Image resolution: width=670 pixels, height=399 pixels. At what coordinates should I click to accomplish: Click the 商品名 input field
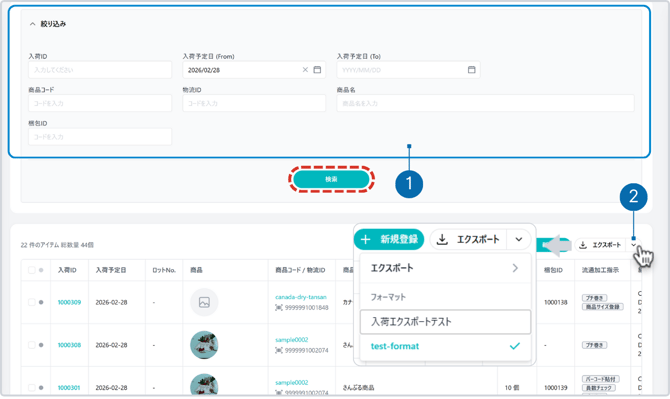click(x=485, y=103)
